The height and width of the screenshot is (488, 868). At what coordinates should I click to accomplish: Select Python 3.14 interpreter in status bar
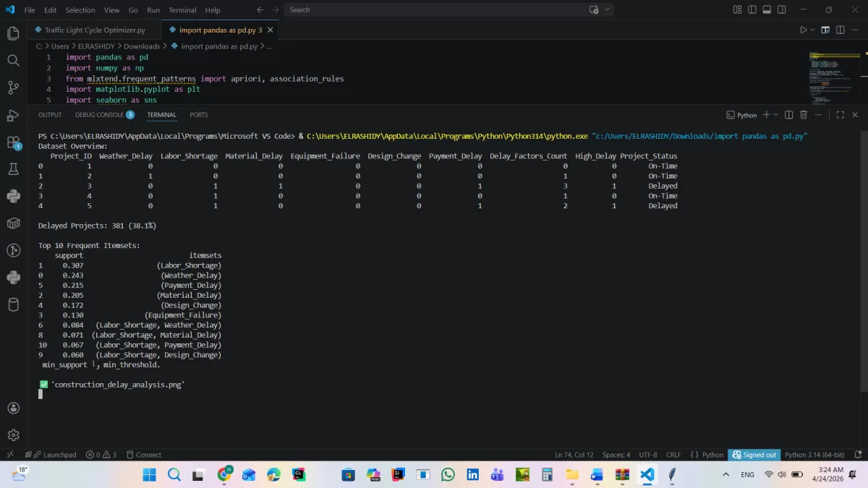click(814, 455)
